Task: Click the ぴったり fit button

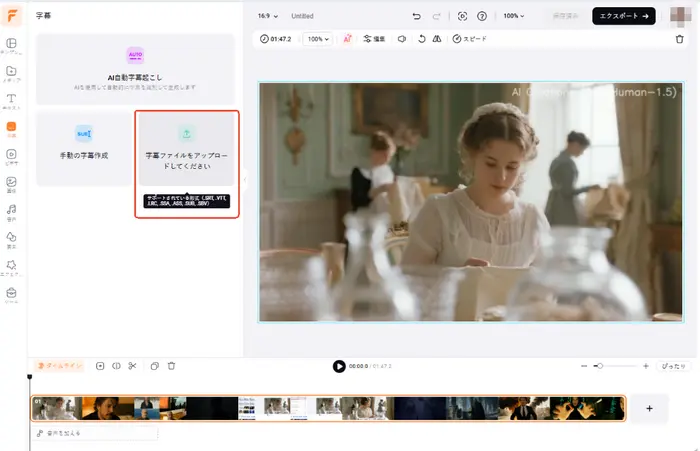Action: click(x=673, y=366)
